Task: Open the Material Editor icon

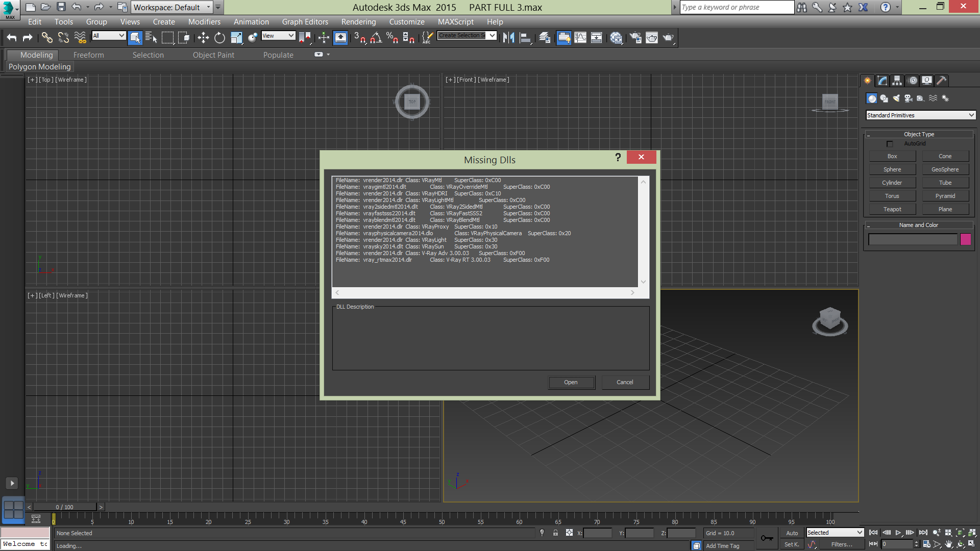Action: coord(616,37)
